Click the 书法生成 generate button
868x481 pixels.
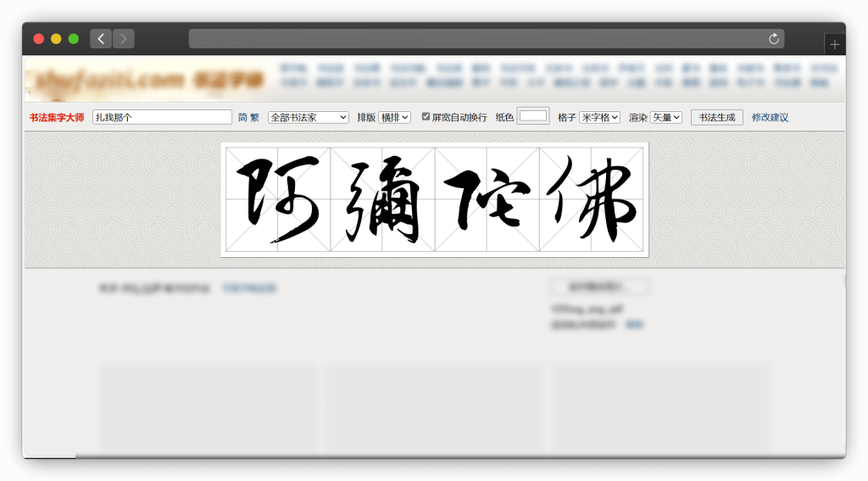pos(717,117)
